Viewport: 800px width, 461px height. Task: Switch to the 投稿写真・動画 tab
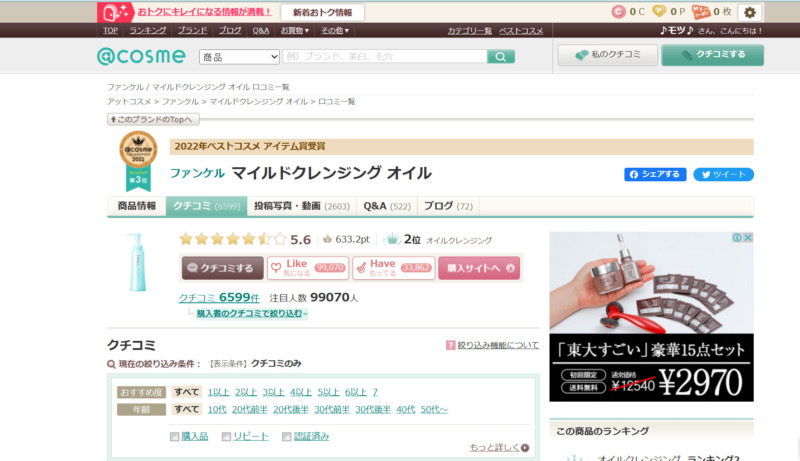tap(302, 206)
